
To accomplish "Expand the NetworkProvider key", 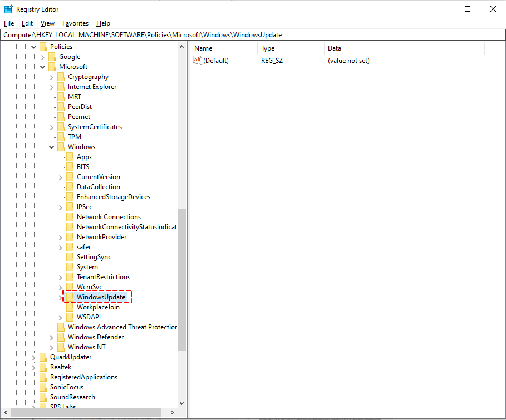I will pyautogui.click(x=60, y=237).
